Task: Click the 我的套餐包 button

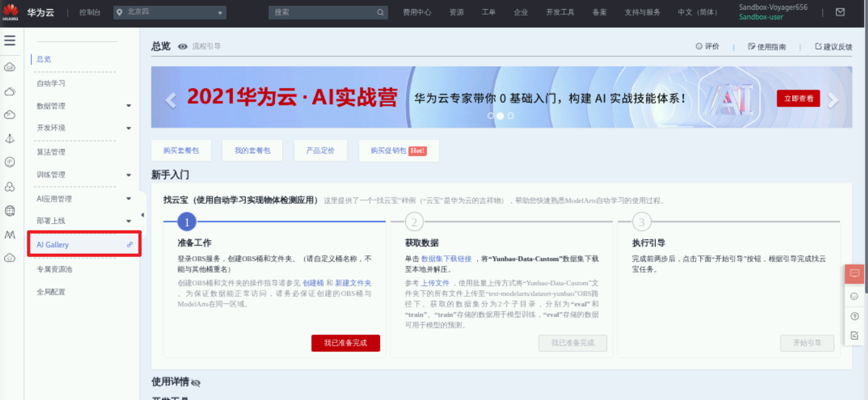Action: [x=252, y=150]
